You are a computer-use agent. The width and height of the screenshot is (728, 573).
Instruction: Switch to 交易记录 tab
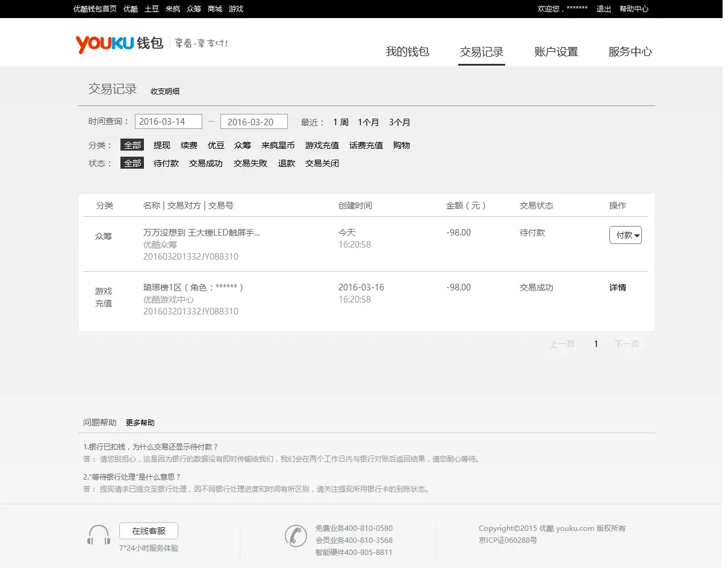482,52
